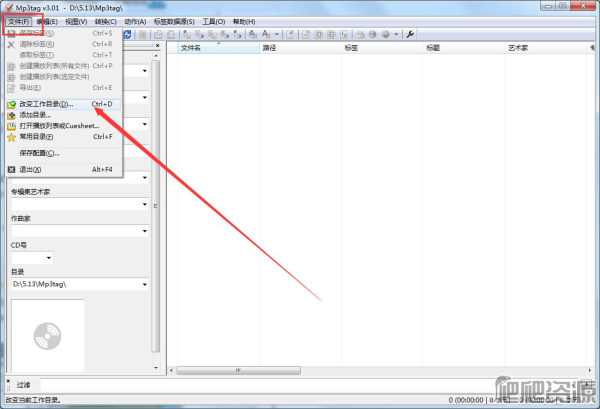Image resolution: width=600 pixels, height=409 pixels.
Task: Sort by 艺术家 column header
Action: click(518, 47)
